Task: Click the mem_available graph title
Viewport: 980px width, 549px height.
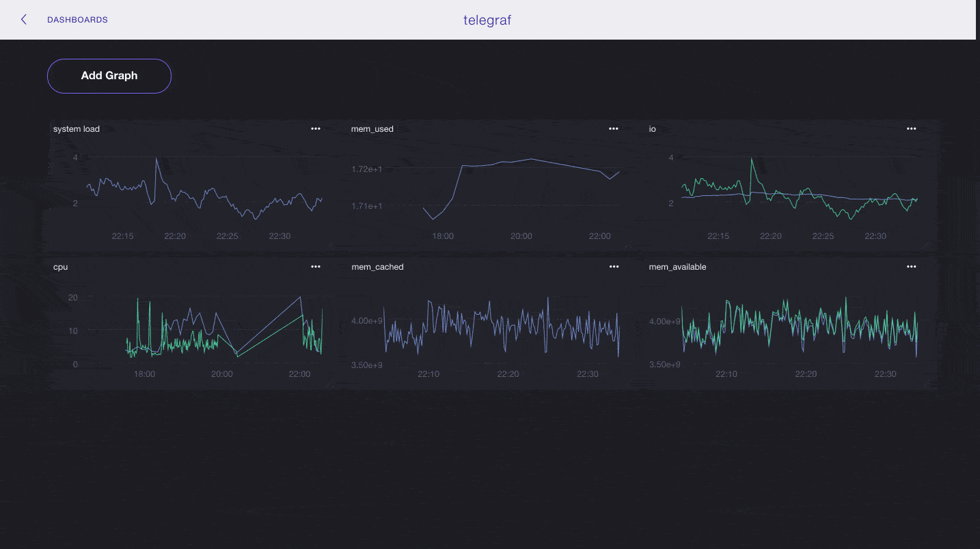Action: [677, 267]
